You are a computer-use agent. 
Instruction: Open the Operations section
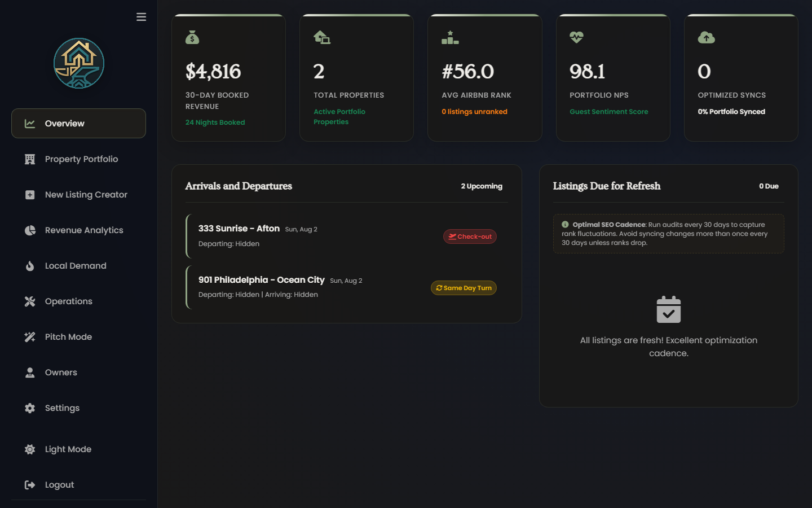tap(78, 301)
